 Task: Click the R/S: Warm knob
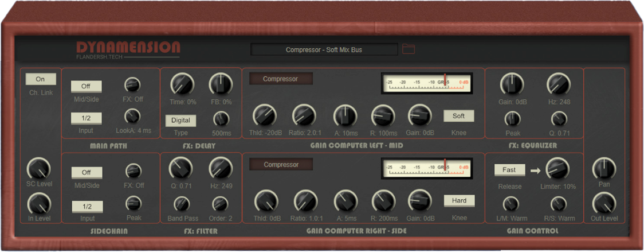click(x=559, y=204)
